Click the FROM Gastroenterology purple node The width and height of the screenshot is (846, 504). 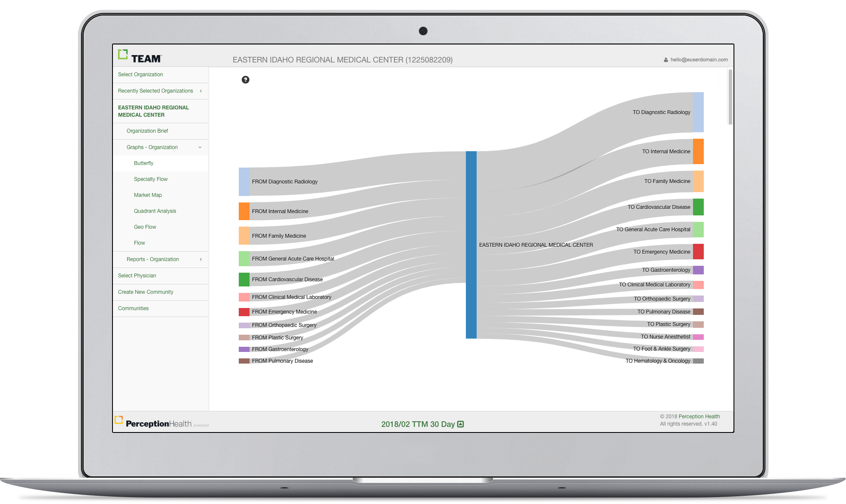244,349
